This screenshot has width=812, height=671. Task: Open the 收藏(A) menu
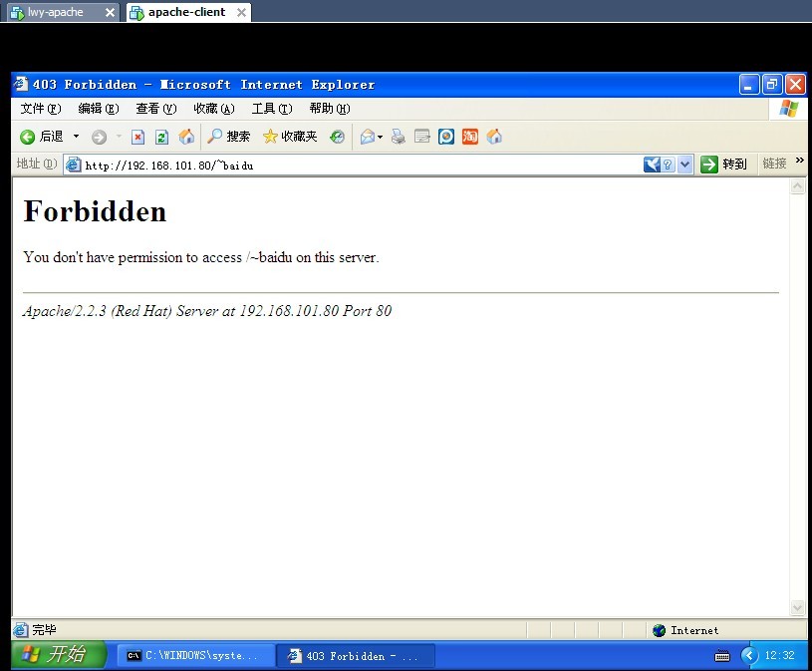214,109
